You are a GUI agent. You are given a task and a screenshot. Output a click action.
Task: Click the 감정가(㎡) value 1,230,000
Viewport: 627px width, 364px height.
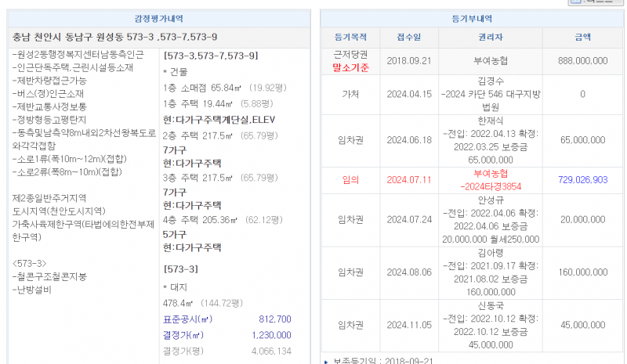click(271, 335)
